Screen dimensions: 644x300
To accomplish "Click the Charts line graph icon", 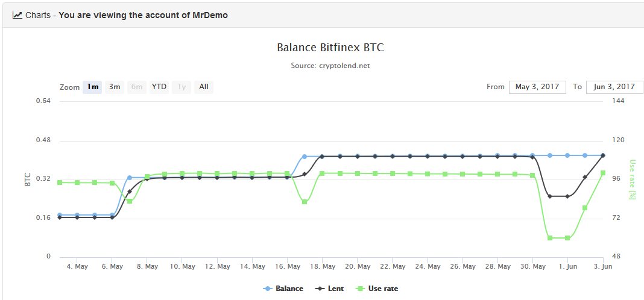I will [x=17, y=15].
